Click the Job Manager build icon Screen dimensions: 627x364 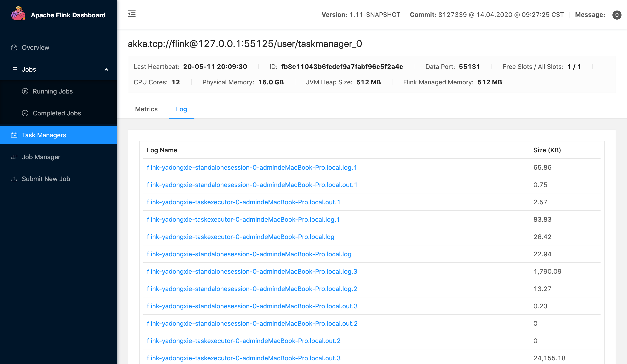click(x=14, y=157)
